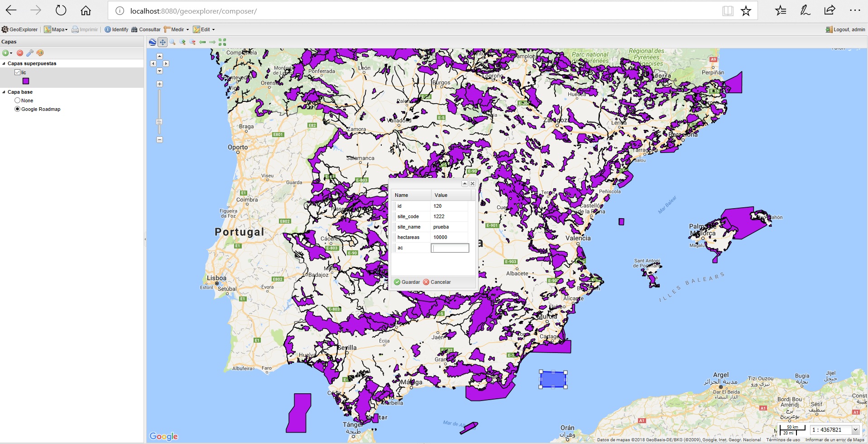The image size is (868, 444).
Task: Collapse the Capas superpuestas tree node
Action: pyautogui.click(x=4, y=64)
